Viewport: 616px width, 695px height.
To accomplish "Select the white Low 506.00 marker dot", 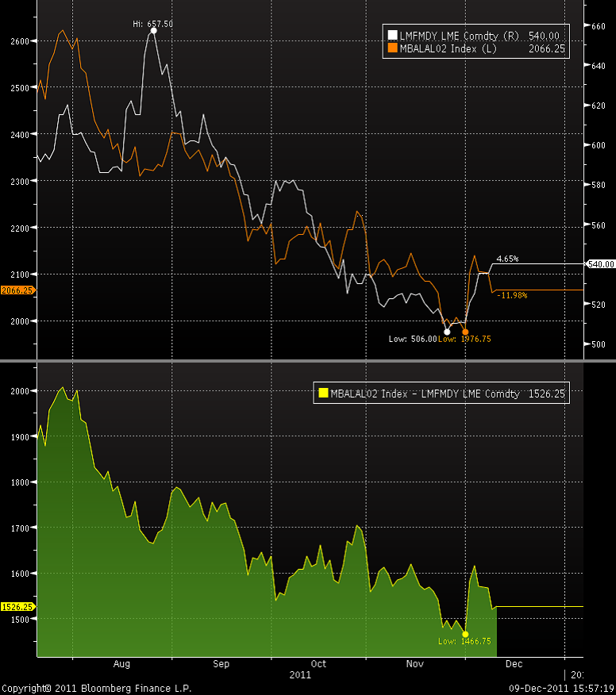I will click(x=447, y=332).
